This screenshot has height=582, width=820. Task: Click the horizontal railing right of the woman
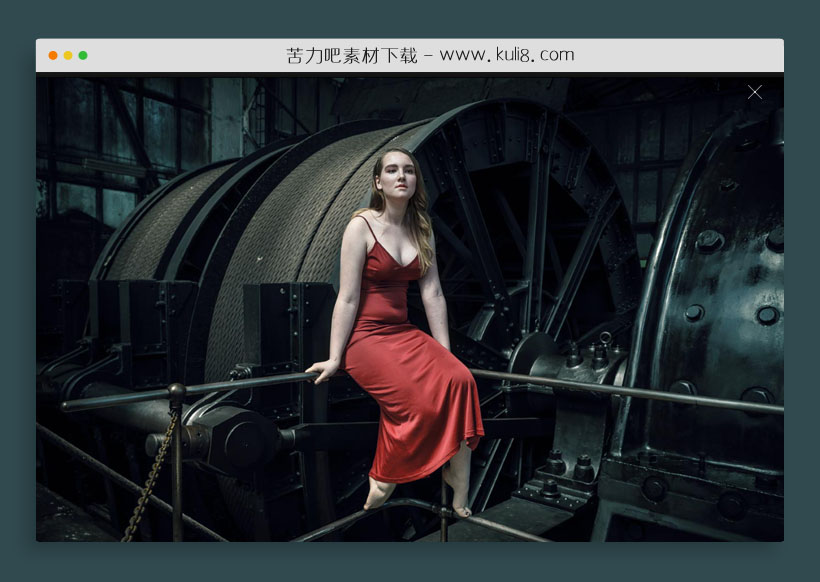click(x=620, y=389)
